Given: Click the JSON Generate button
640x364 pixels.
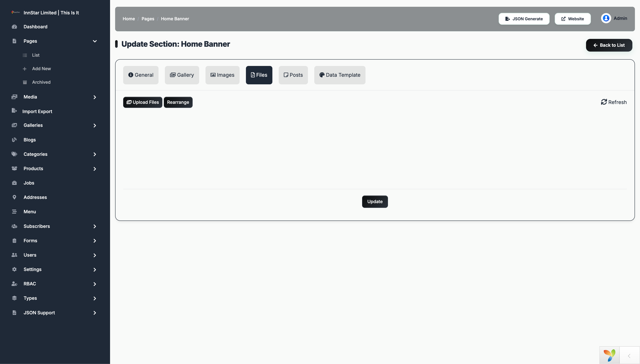Looking at the screenshot, I should tap(524, 19).
